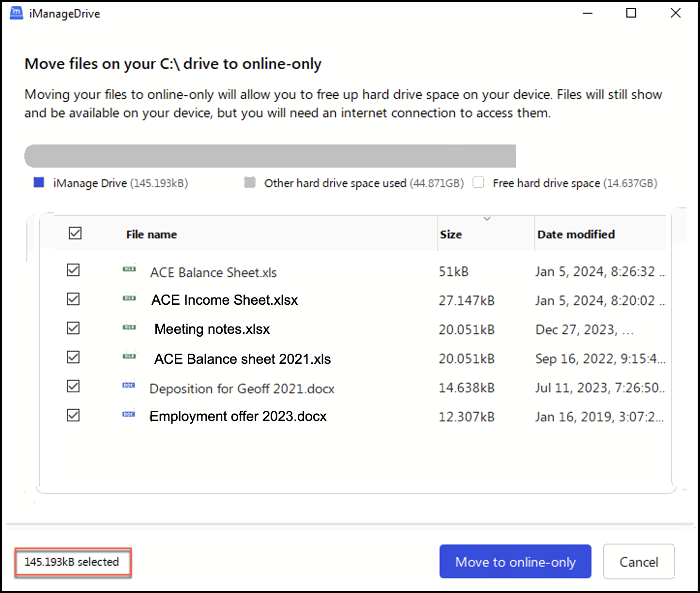Sort the list by File name header
The height and width of the screenshot is (593, 700).
(151, 234)
